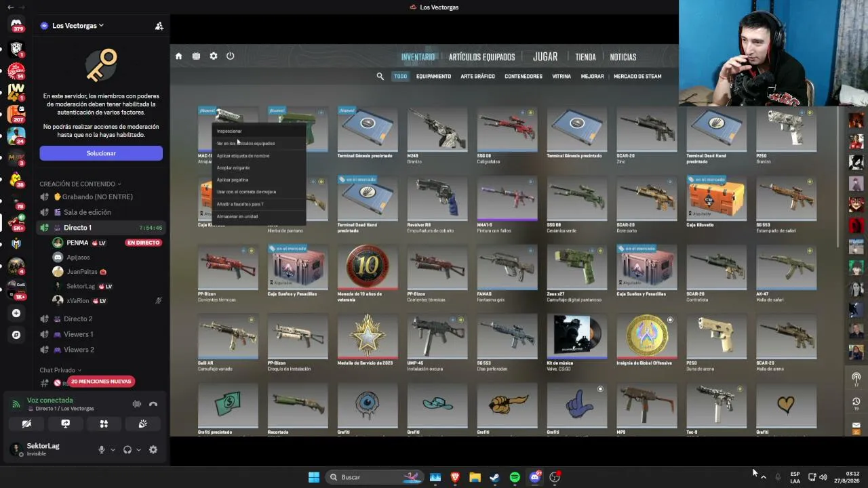
Task: Open File Explorer from taskbar
Action: tap(475, 477)
